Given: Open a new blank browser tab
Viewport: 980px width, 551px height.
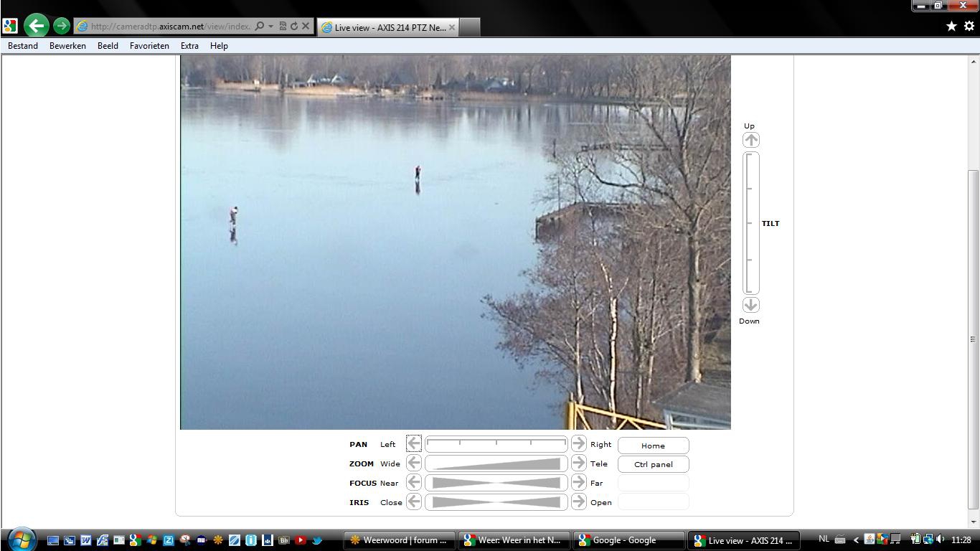Looking at the screenshot, I should [x=469, y=27].
